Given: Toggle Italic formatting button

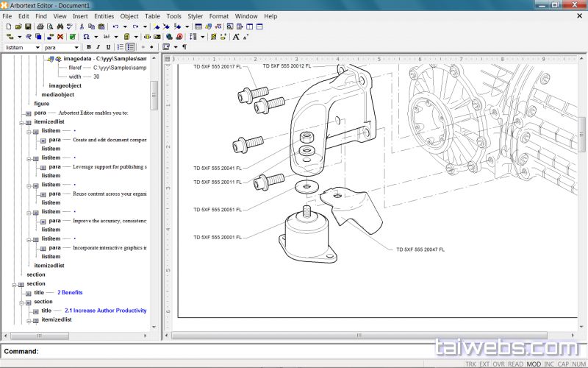Looking at the screenshot, I should coord(98,47).
